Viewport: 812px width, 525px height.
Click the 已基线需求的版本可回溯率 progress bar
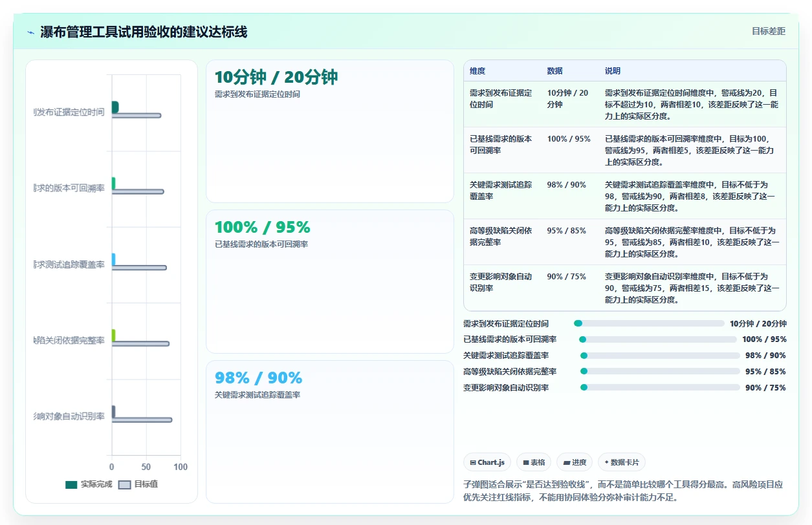coord(657,339)
